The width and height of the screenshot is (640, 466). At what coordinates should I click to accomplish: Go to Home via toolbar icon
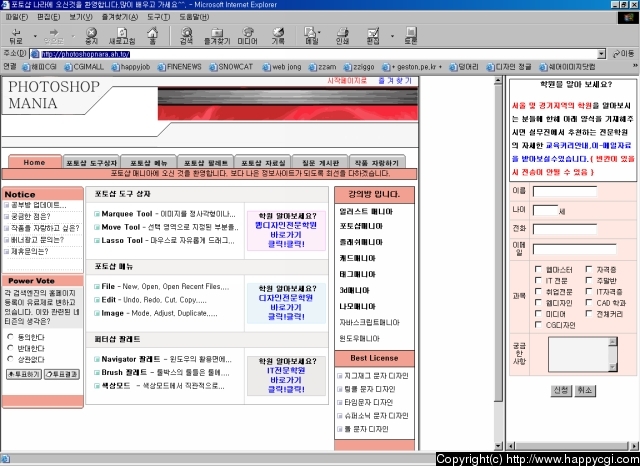152,36
